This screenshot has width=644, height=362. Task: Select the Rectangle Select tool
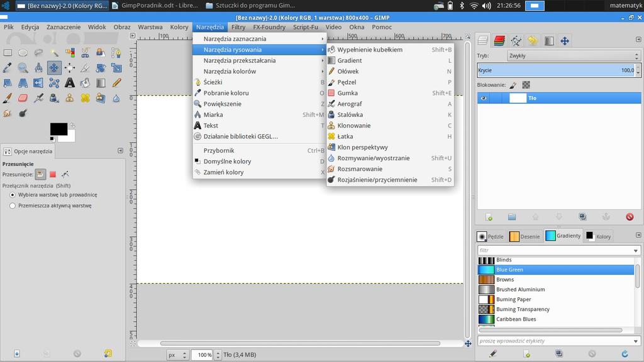8,53
